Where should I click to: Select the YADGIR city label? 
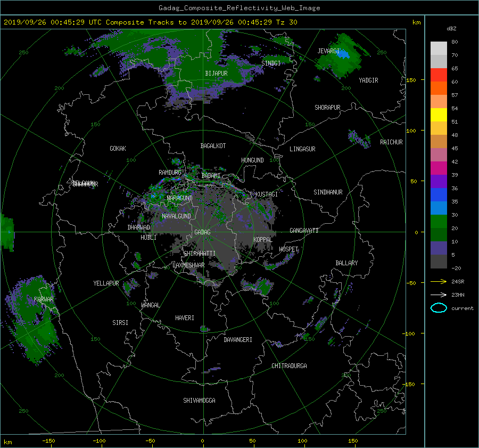coord(368,80)
